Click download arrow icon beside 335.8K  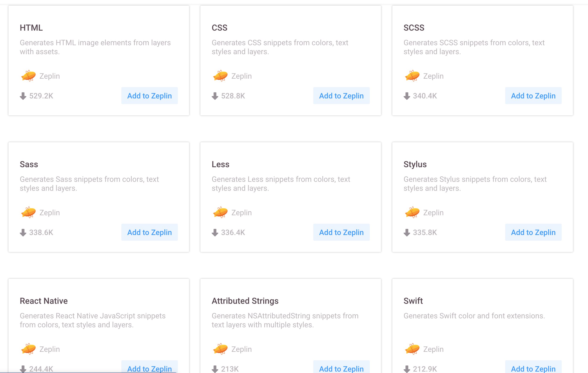(407, 233)
